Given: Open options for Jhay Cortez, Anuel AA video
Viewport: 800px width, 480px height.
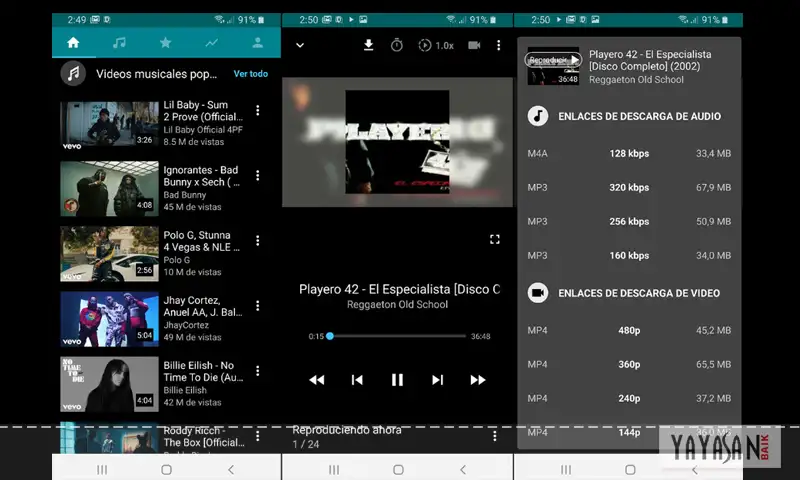Looking at the screenshot, I should (258, 306).
